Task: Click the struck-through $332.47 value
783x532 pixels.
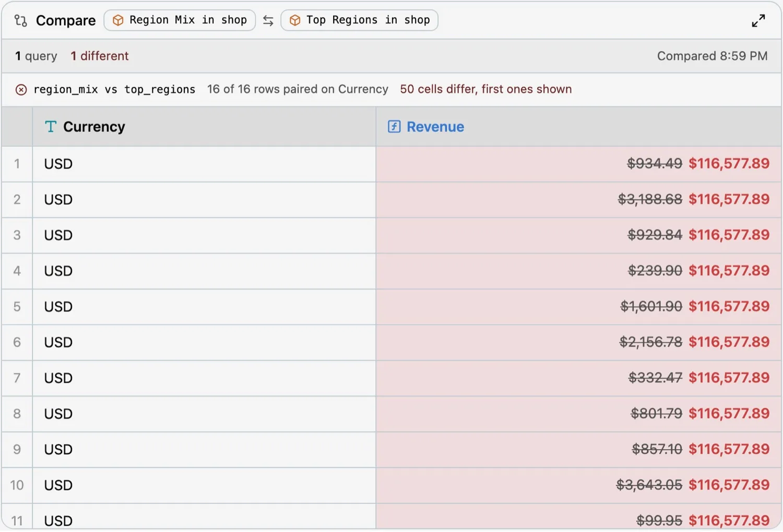Action: click(x=656, y=378)
